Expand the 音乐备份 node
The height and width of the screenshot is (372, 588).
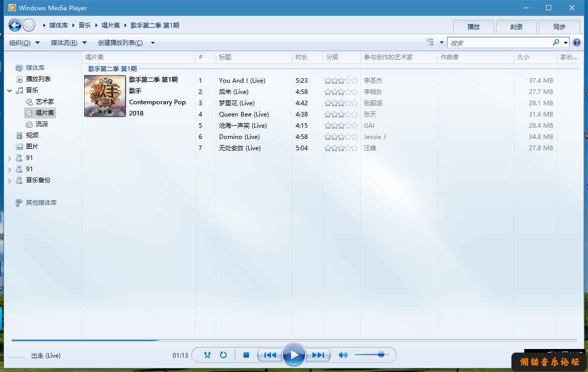click(x=9, y=181)
